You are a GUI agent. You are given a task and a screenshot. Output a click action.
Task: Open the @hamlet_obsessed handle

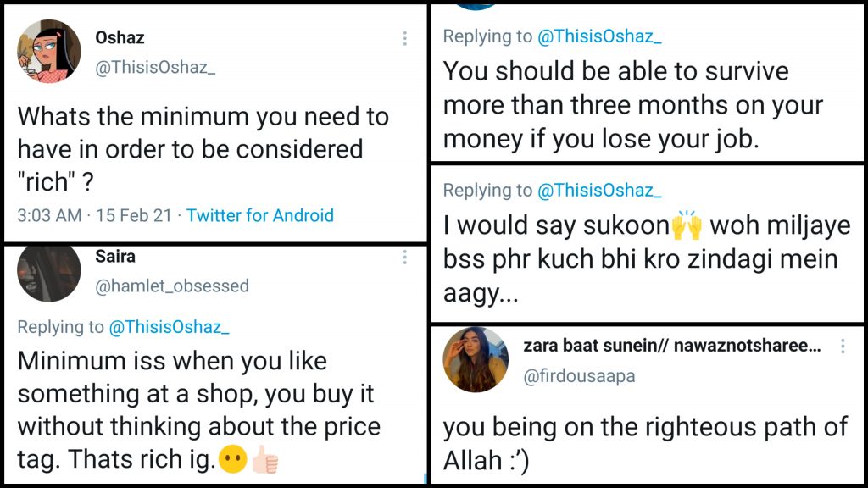pos(172,286)
